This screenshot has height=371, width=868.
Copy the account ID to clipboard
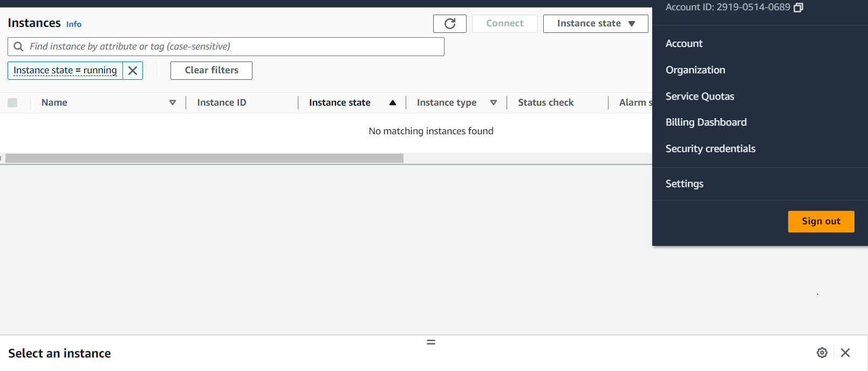(x=798, y=8)
